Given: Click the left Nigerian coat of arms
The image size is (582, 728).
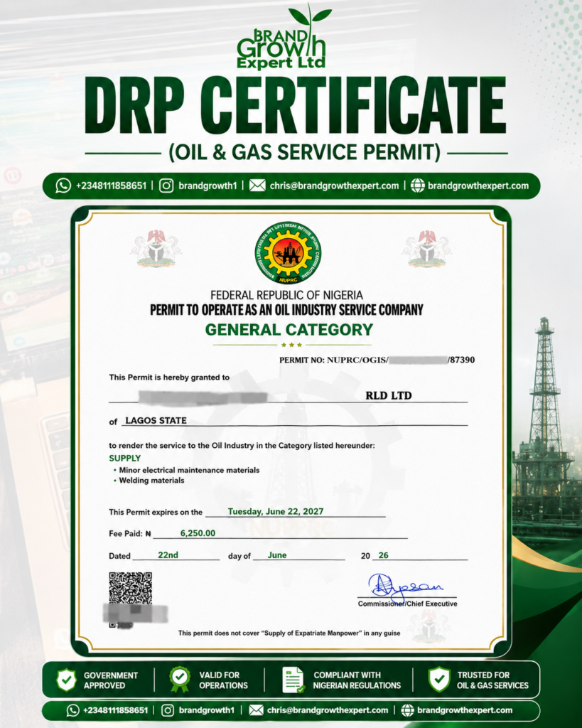Looking at the screenshot, I should [156, 248].
